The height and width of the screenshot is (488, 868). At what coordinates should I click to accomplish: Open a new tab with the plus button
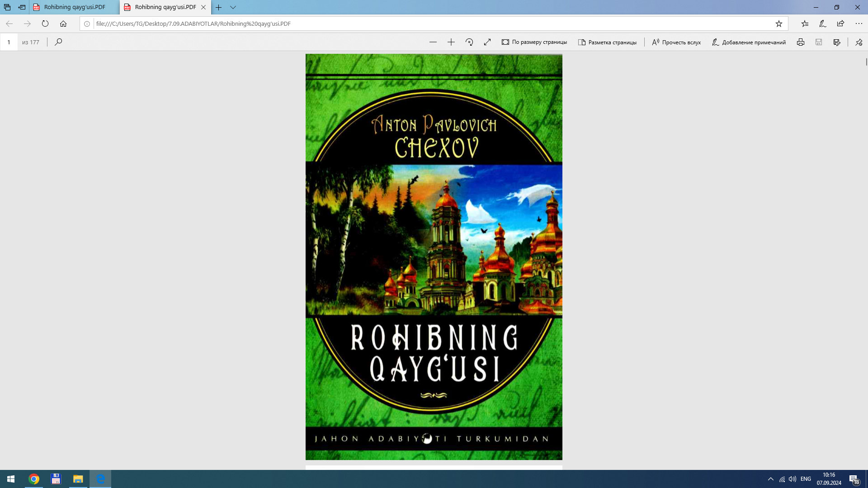click(x=219, y=7)
